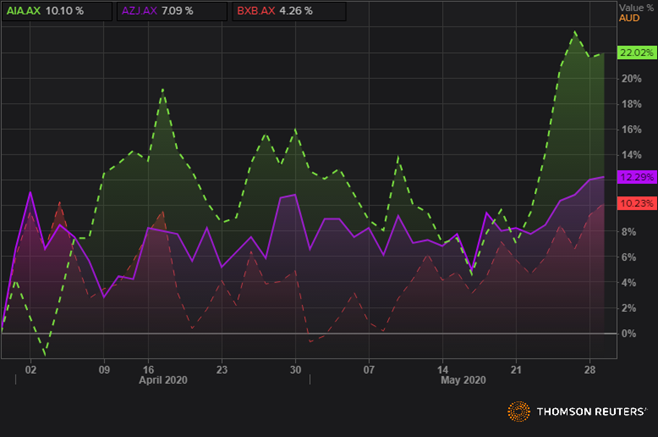Image resolution: width=658 pixels, height=437 pixels.
Task: Select the BXB.AX 4.26 % legend box
Action: tap(289, 11)
